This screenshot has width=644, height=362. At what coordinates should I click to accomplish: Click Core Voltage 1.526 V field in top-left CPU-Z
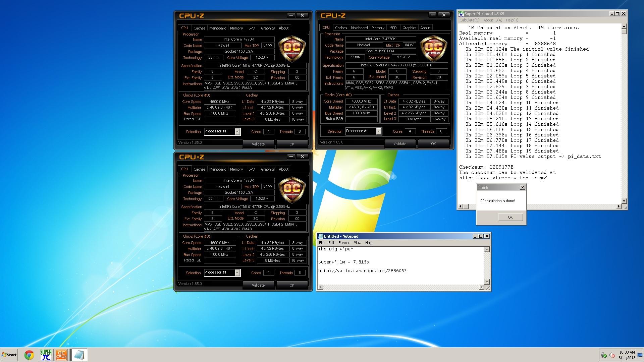click(x=262, y=57)
